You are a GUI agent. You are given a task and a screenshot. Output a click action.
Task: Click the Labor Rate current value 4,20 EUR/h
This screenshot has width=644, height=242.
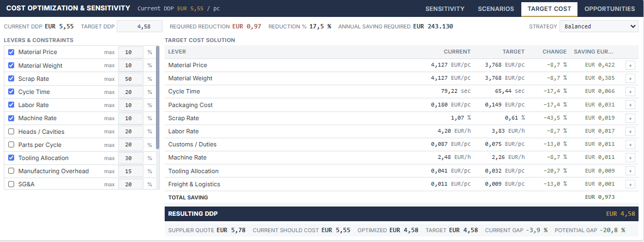coord(455,131)
